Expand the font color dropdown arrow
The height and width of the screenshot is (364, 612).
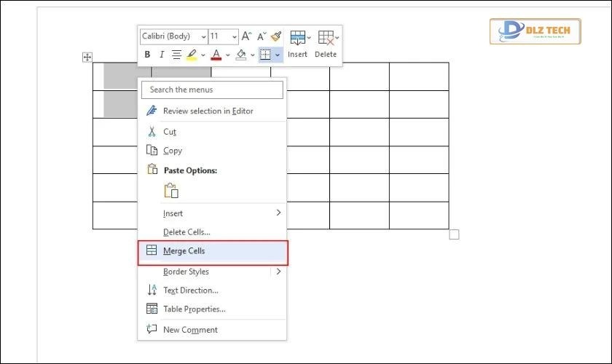click(x=227, y=55)
